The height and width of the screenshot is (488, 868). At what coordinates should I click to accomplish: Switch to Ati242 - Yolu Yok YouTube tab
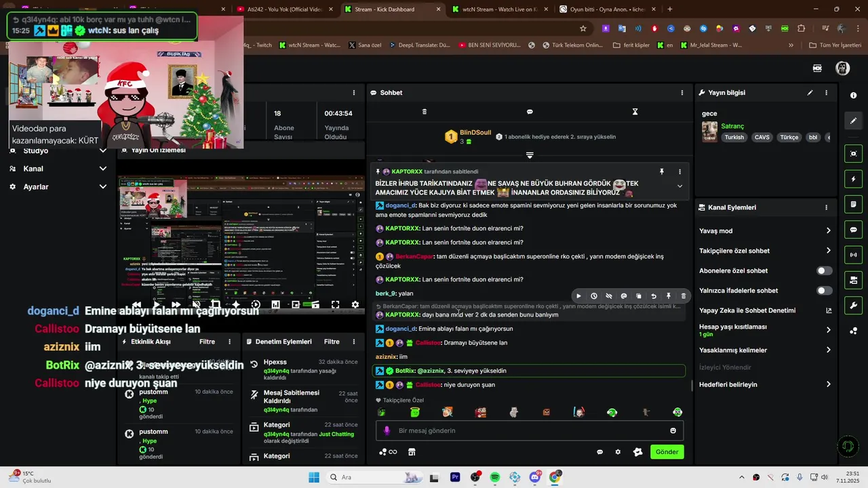[284, 9]
